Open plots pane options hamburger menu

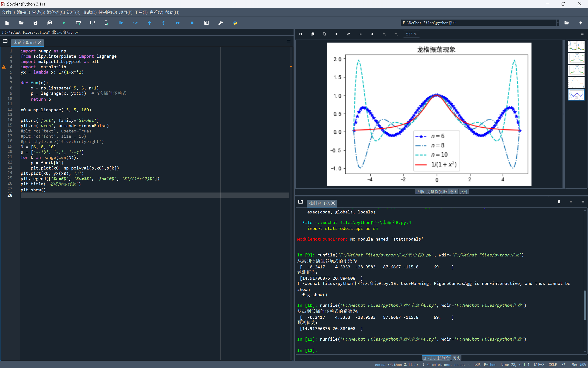582,34
